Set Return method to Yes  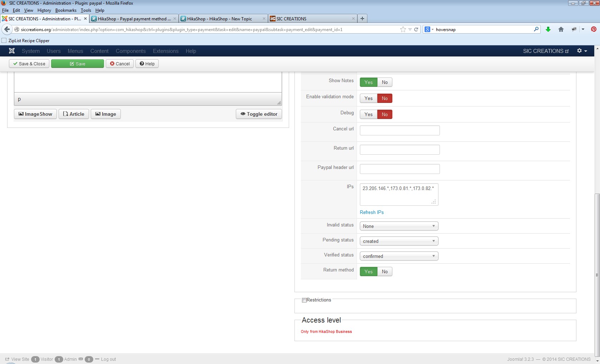tap(368, 271)
